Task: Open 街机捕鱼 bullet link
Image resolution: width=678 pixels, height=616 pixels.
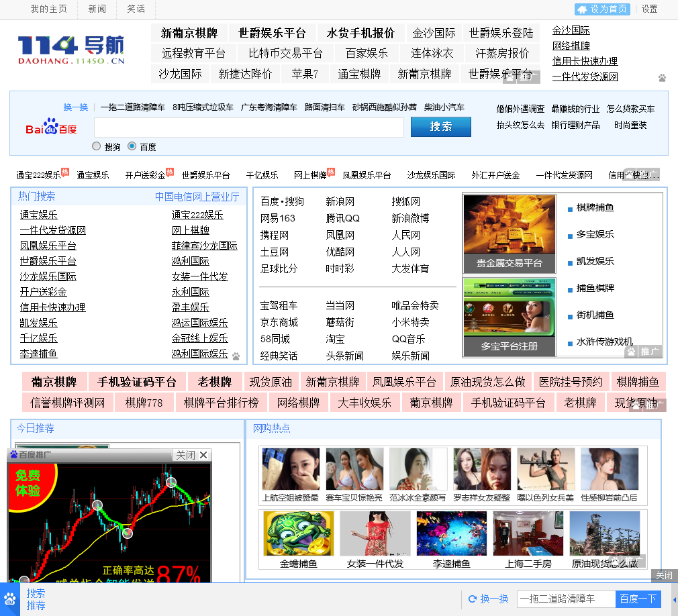Action: click(x=595, y=315)
